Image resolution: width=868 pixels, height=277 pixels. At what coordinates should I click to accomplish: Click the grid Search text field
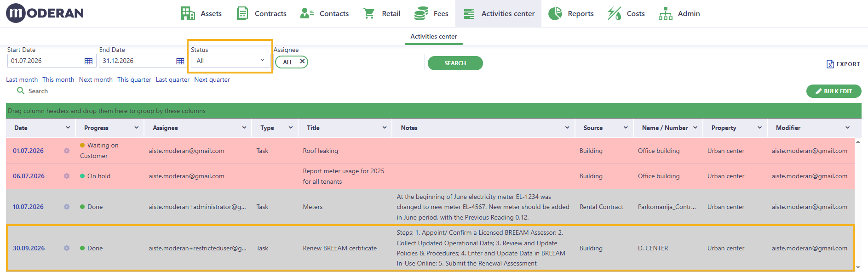click(x=38, y=91)
